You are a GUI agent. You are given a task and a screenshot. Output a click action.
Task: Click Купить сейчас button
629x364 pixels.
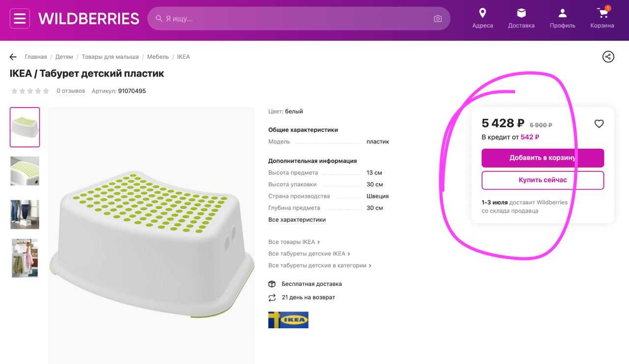(x=543, y=180)
